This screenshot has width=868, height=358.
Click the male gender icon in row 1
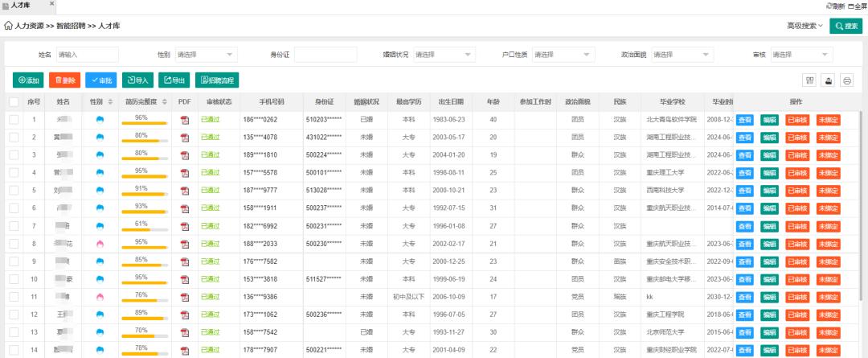(x=100, y=119)
